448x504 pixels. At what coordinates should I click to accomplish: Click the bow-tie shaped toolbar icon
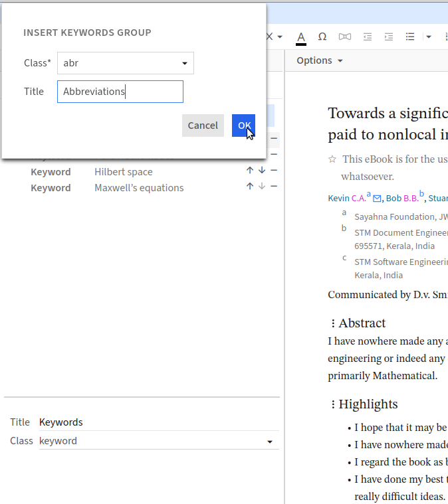click(345, 37)
